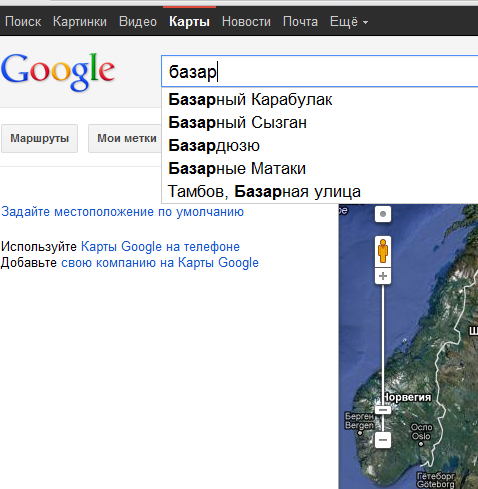Click the search input field with базар
The width and height of the screenshot is (478, 489).
click(319, 71)
